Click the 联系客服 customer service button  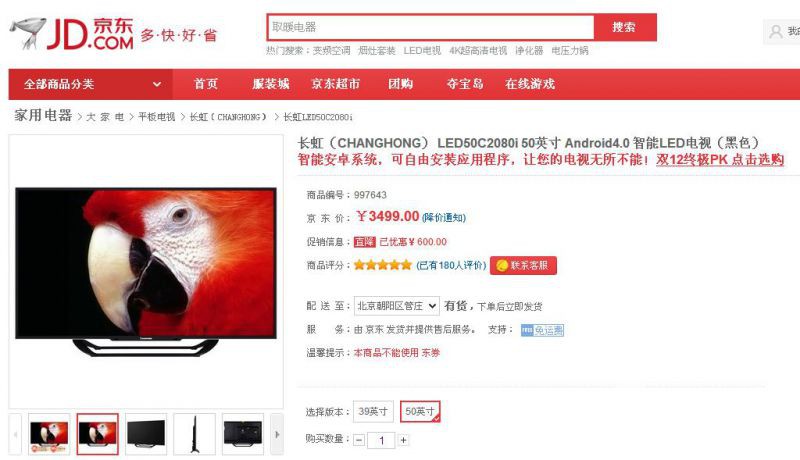click(523, 265)
